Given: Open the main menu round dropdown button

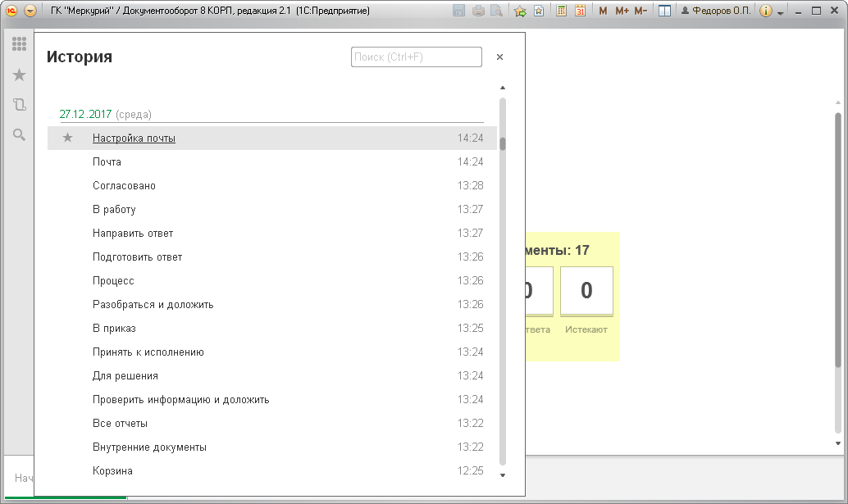Looking at the screenshot, I should pos(30,11).
